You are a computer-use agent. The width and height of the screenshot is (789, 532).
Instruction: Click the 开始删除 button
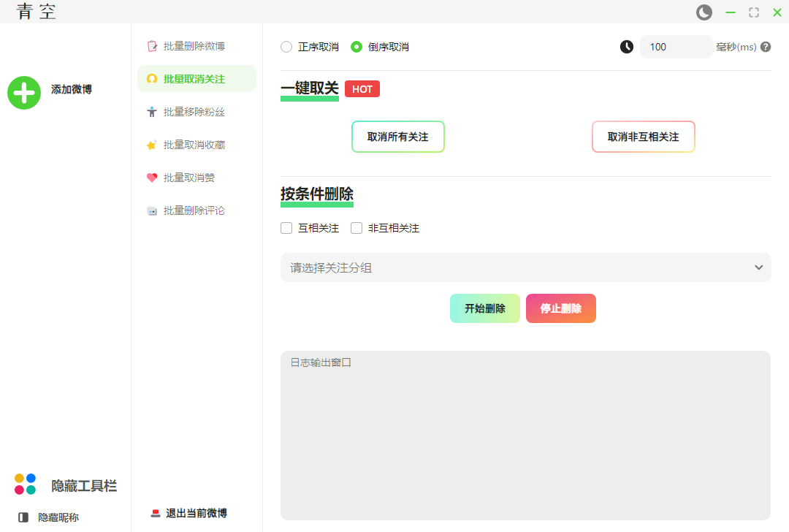point(484,308)
